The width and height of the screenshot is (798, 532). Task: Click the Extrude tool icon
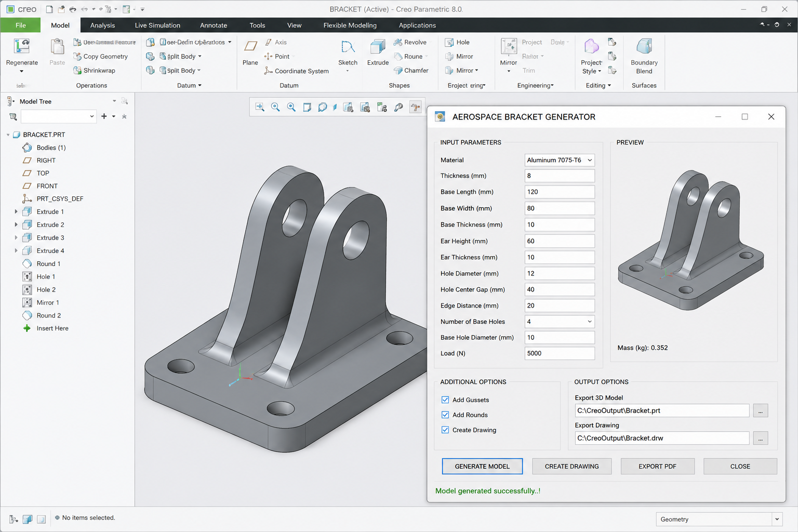378,47
